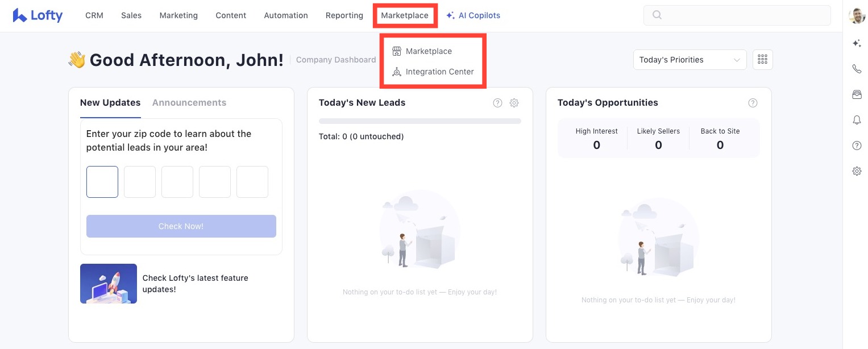Open the phone dialer icon in sidebar
The height and width of the screenshot is (349, 868).
coord(857,69)
